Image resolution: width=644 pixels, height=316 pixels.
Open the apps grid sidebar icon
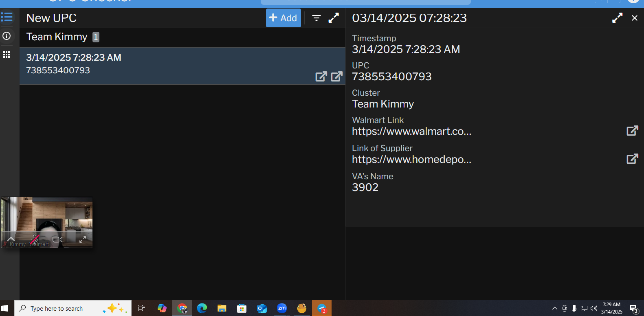tap(7, 55)
